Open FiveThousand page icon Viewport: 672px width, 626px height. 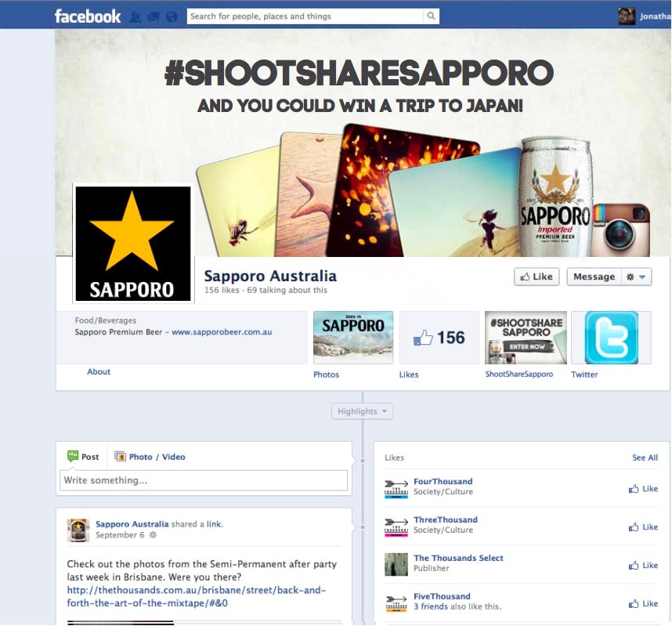tap(396, 602)
